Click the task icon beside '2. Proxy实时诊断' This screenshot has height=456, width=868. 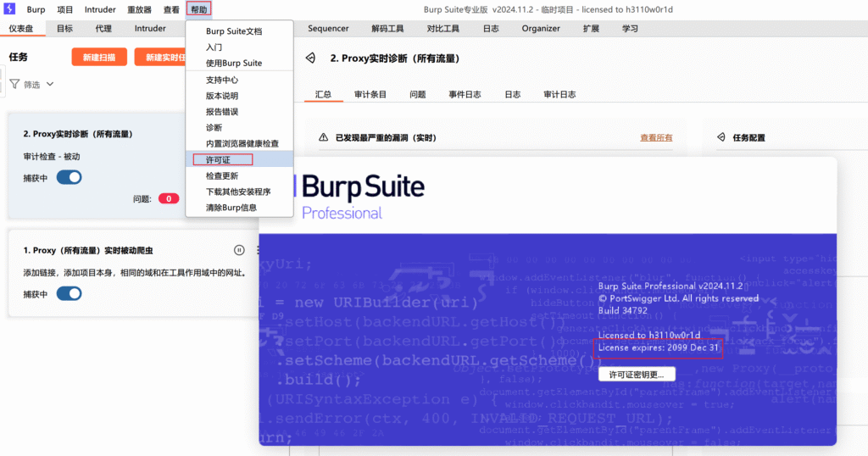[310, 58]
